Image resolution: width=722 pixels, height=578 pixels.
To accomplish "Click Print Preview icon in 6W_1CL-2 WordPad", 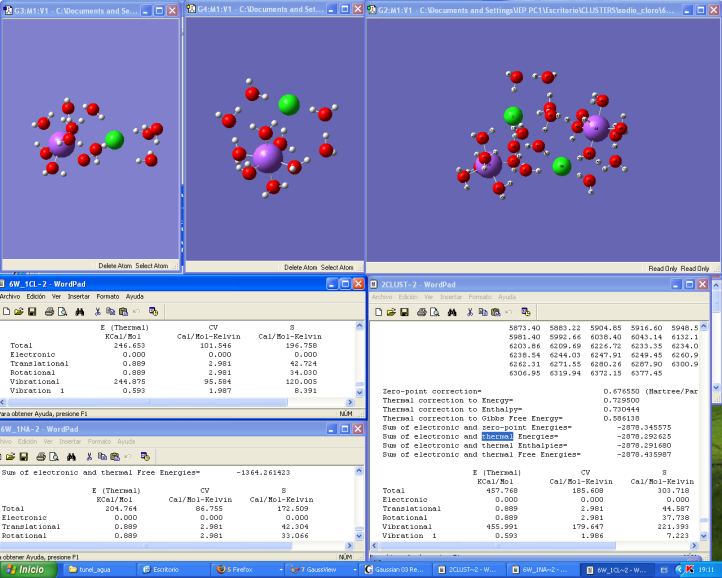I will [x=64, y=312].
